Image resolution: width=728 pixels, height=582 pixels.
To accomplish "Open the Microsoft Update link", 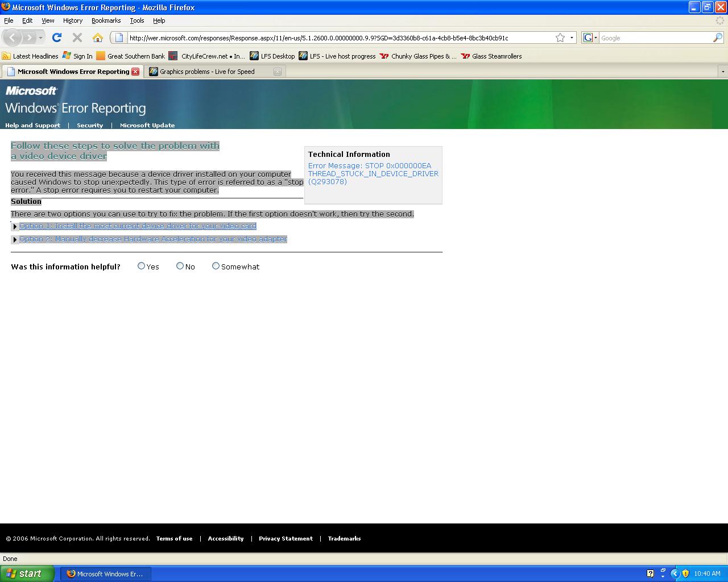I will click(147, 126).
